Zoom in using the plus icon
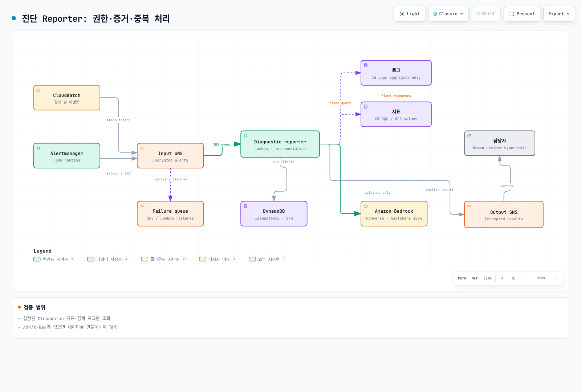The width and height of the screenshot is (581, 392). click(556, 278)
